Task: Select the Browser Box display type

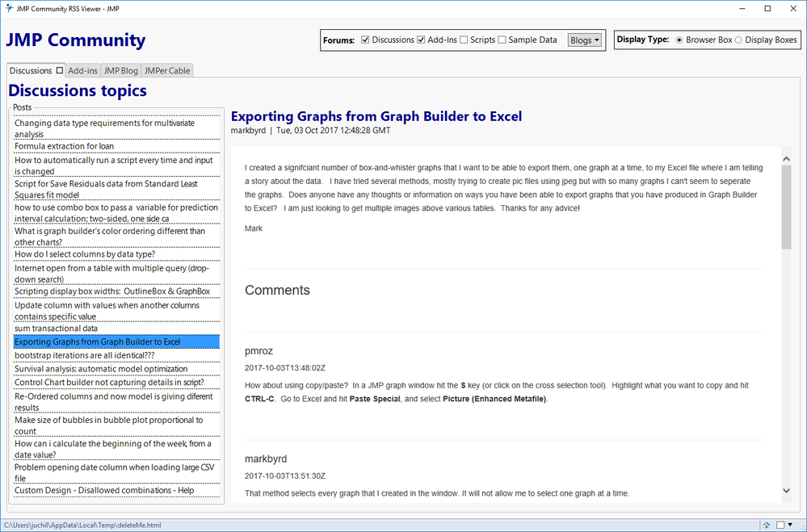Action: [x=679, y=40]
